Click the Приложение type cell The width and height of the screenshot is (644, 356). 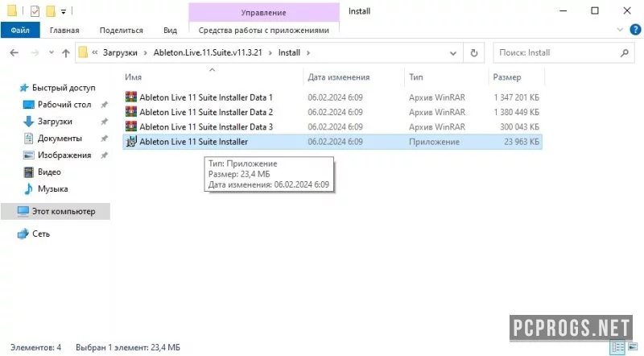pos(434,142)
